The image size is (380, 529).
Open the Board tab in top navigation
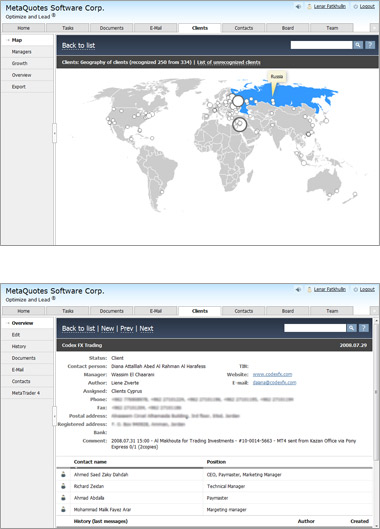pyautogui.click(x=288, y=28)
